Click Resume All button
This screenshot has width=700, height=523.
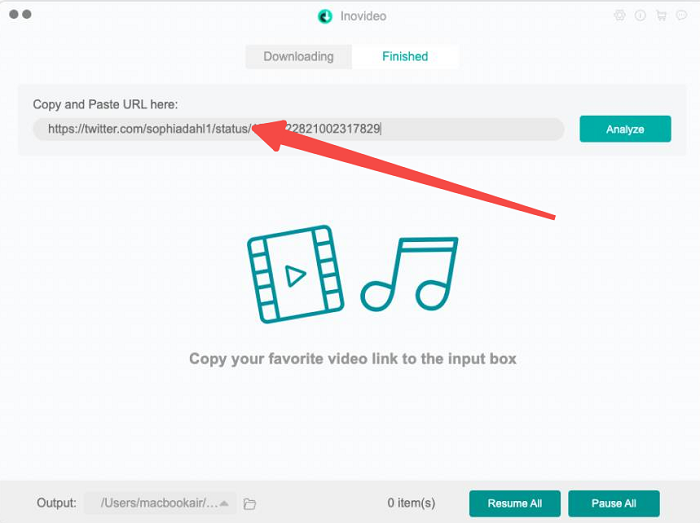(515, 503)
